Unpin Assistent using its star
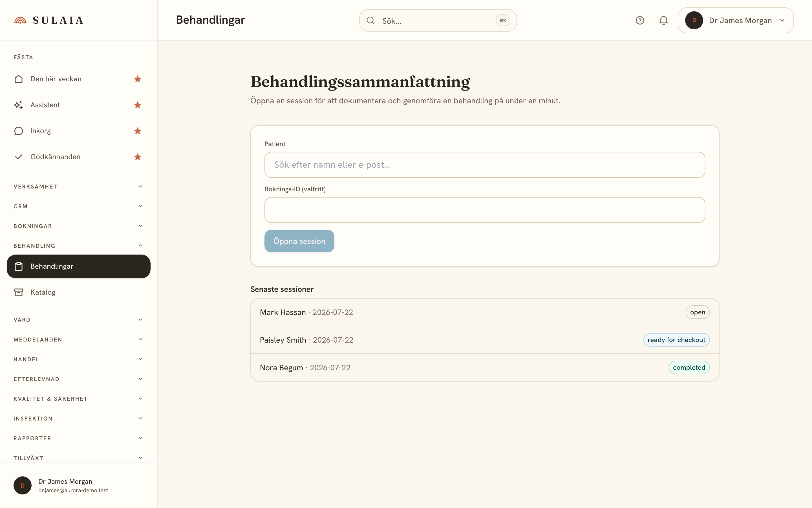Viewport: 812px width, 508px height. [138, 105]
